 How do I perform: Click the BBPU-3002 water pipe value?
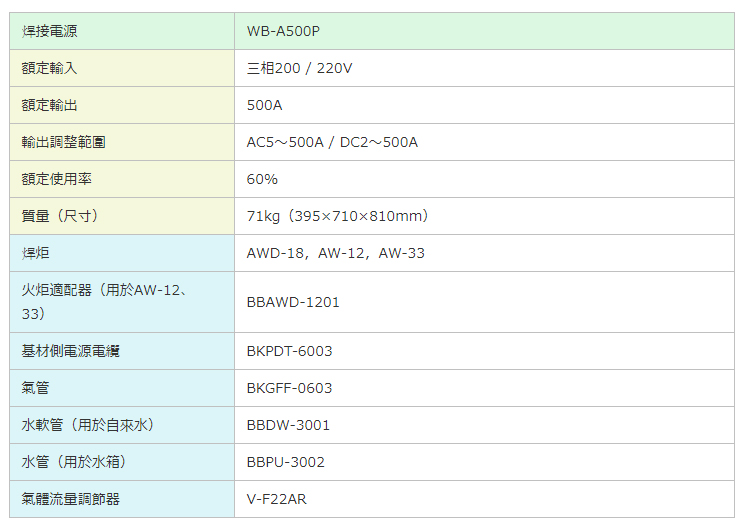(285, 462)
